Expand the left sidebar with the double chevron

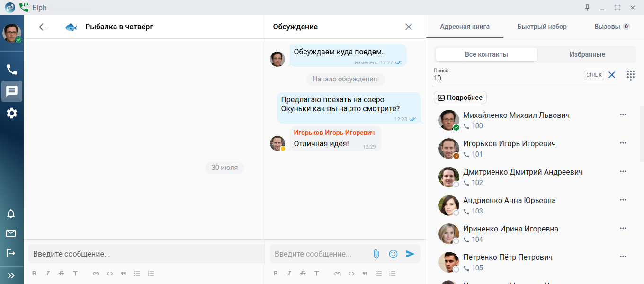(11, 275)
